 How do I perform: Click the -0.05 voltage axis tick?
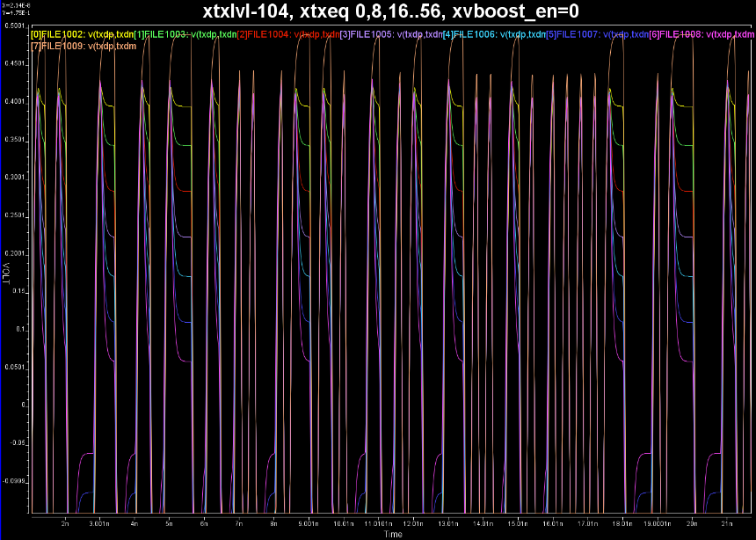17,443
